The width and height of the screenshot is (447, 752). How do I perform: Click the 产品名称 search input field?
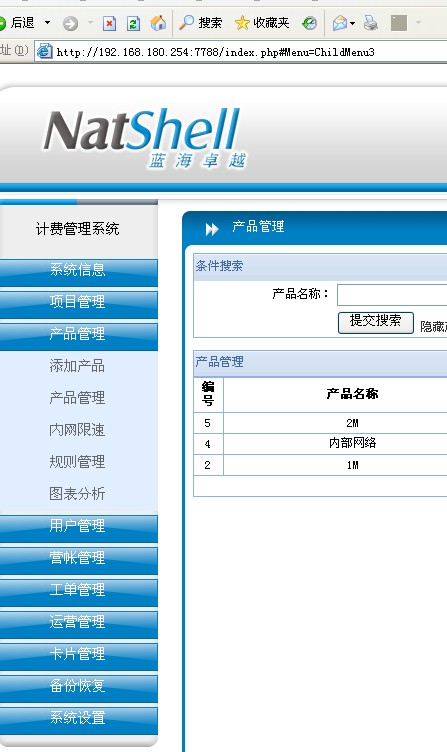[x=392, y=295]
